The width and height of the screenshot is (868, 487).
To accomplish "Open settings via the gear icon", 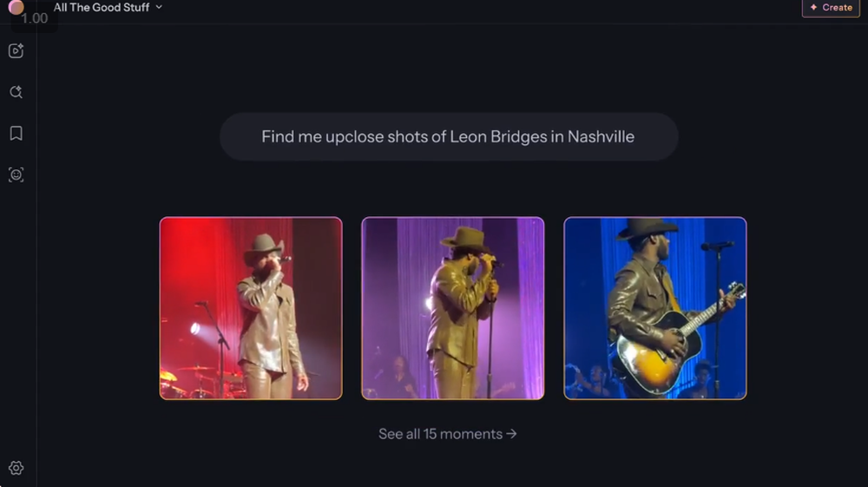I will (16, 468).
